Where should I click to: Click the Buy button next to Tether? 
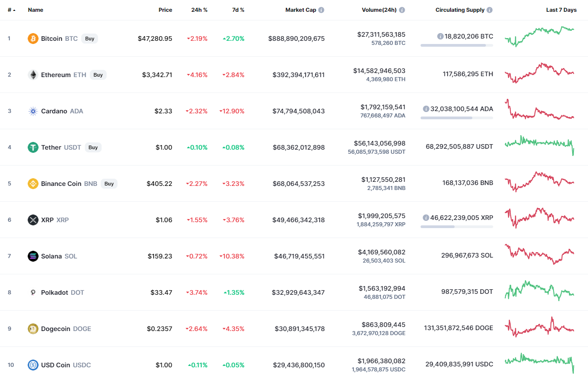click(x=93, y=147)
